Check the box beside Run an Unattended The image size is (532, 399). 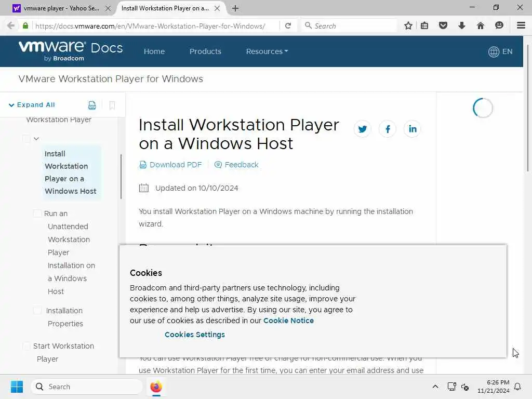37,214
